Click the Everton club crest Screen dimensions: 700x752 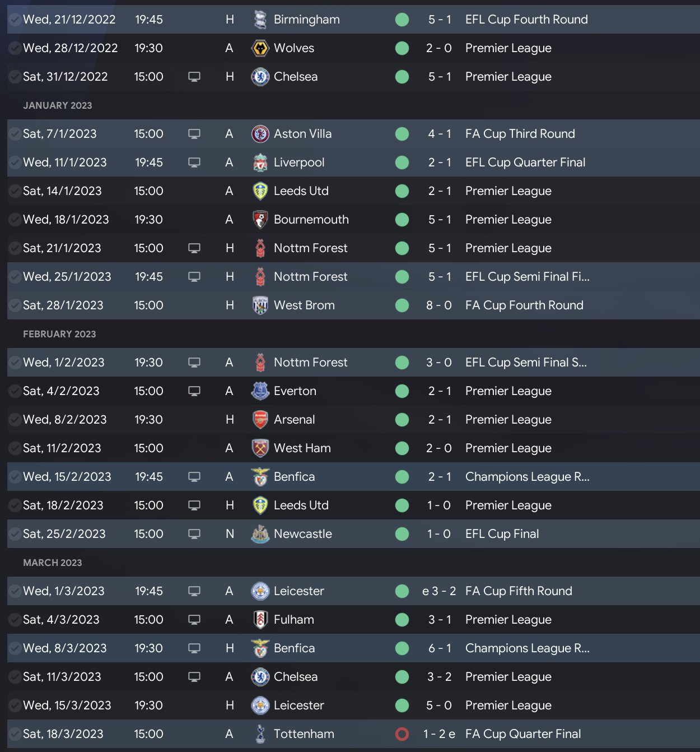coord(260,391)
